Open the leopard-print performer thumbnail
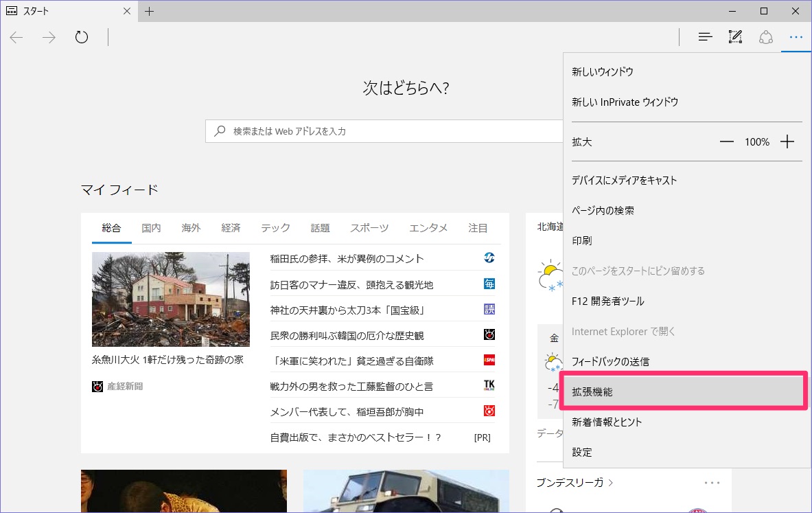812x513 pixels. click(184, 491)
